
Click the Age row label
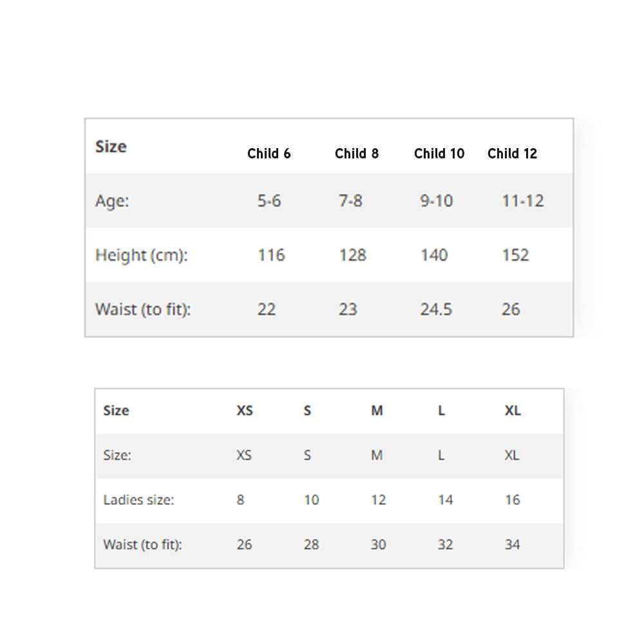(112, 202)
